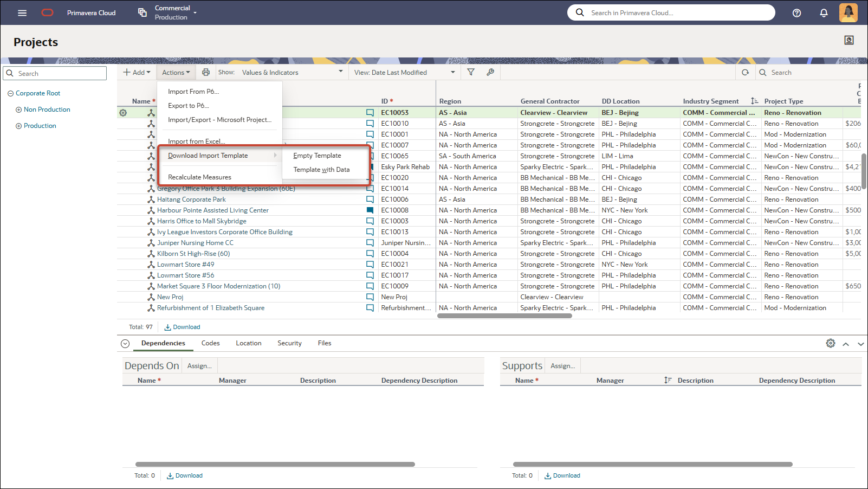Collapse the Corporate Root node

[10, 93]
